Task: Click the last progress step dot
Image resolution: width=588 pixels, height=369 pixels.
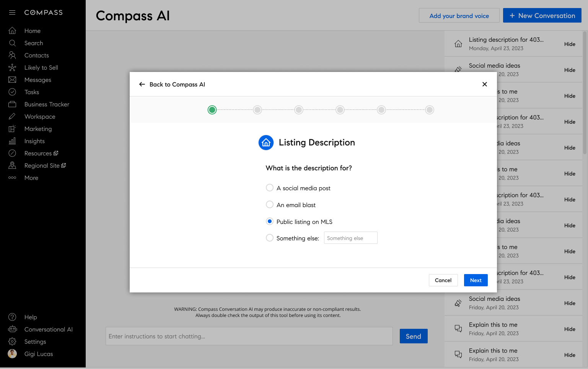Action: (x=430, y=110)
